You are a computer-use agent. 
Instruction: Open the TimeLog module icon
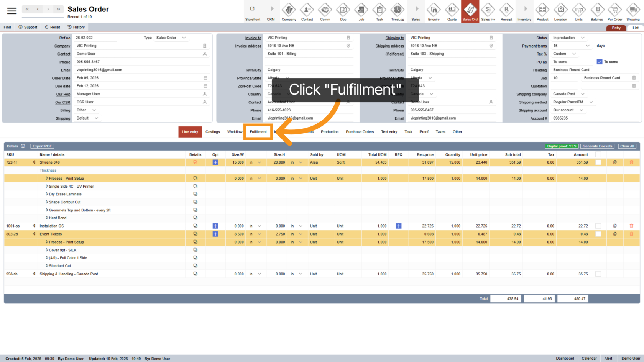click(397, 11)
